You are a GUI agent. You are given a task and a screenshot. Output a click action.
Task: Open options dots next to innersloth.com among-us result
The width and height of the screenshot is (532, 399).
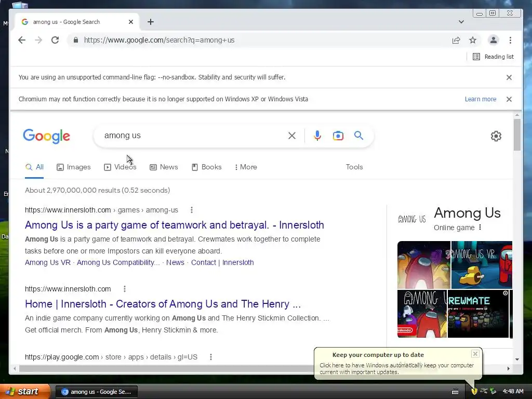192,210
